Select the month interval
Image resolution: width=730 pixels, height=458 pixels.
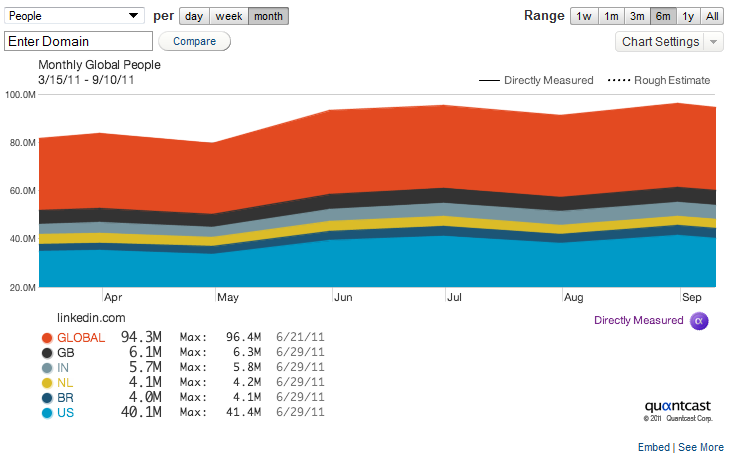point(268,16)
